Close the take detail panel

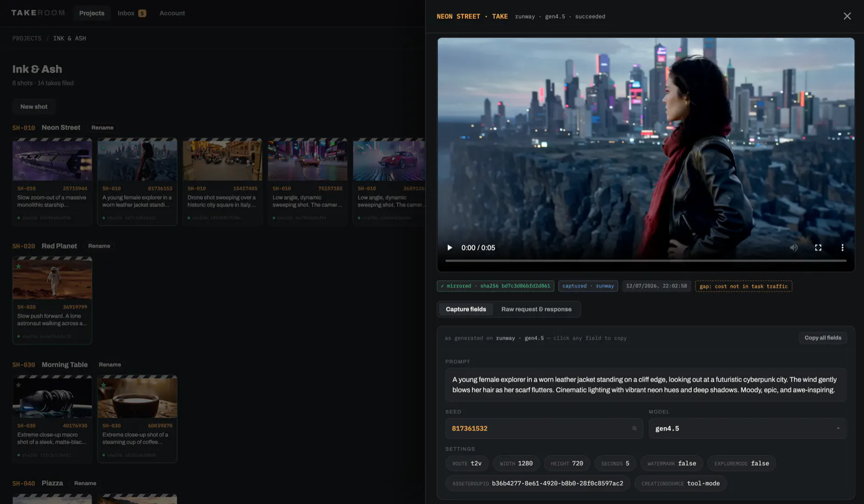(847, 16)
